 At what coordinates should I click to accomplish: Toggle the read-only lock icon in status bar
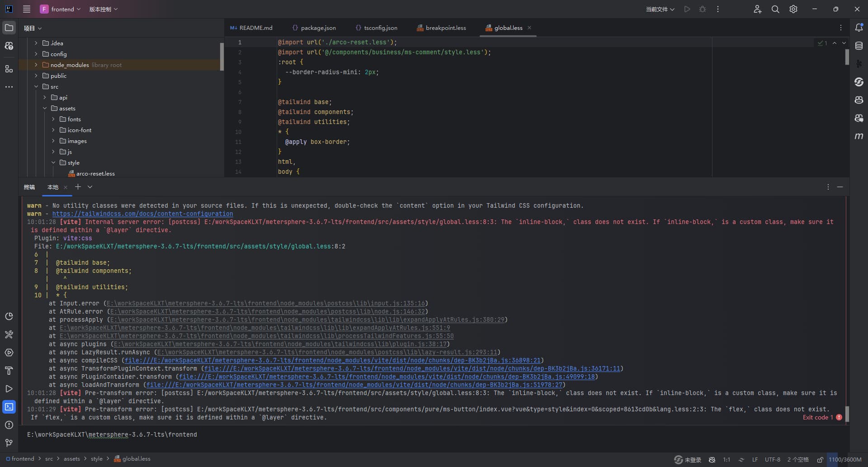click(820, 460)
